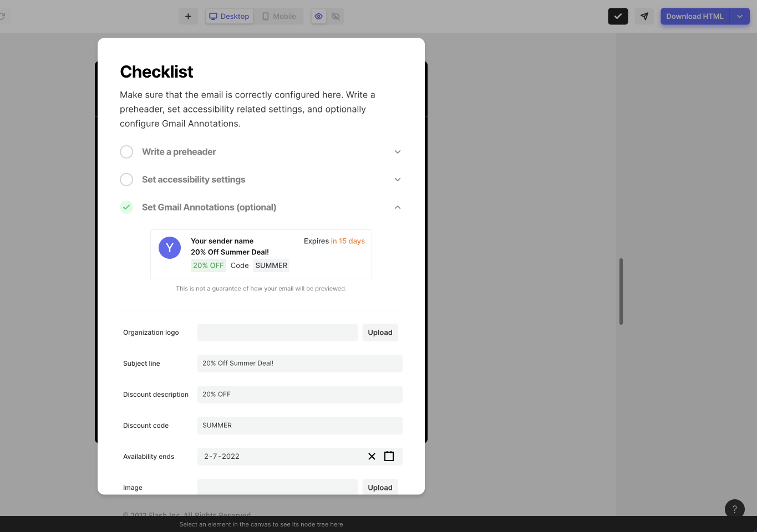
Task: Clear the date with the X icon
Action: 371,456
